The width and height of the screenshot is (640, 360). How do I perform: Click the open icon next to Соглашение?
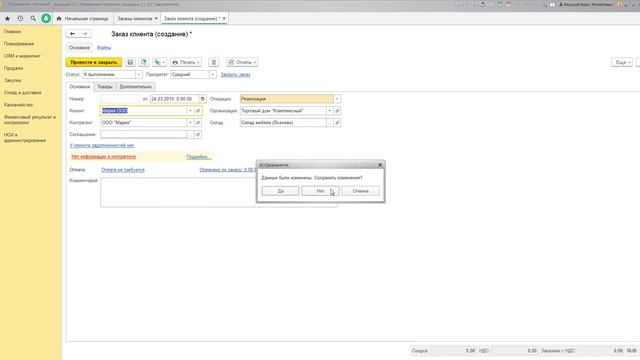point(198,134)
